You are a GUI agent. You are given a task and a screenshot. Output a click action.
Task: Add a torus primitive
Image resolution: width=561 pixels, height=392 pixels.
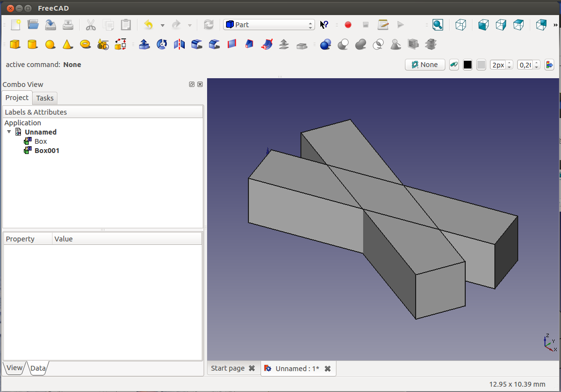(86, 45)
